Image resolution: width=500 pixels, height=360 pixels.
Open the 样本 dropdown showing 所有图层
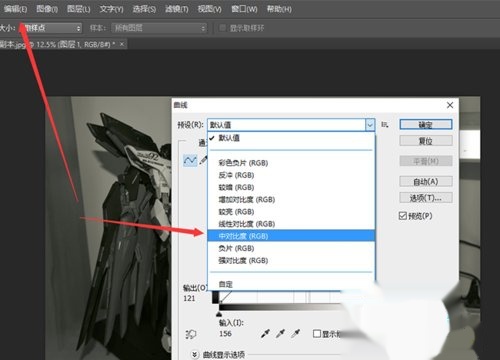pyautogui.click(x=159, y=28)
